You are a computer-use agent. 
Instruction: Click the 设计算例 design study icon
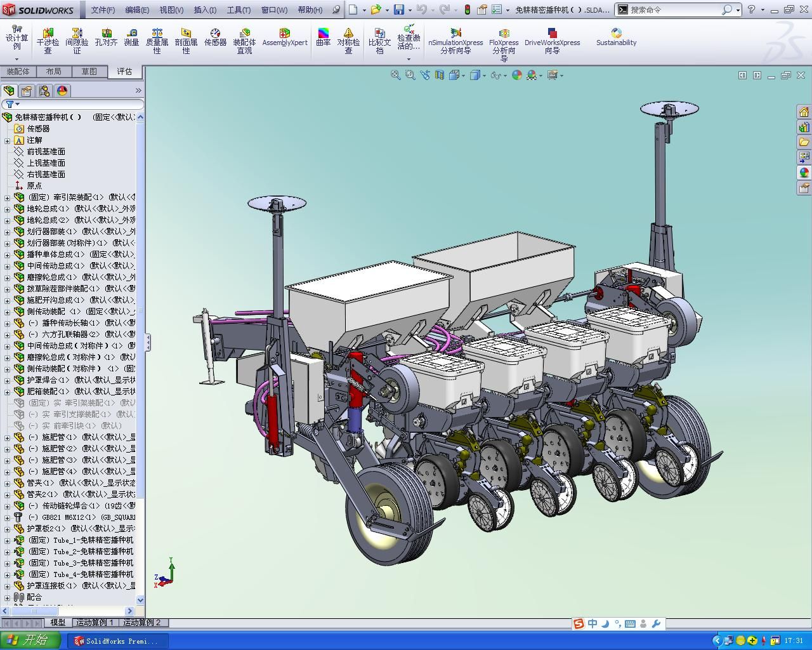(17, 38)
